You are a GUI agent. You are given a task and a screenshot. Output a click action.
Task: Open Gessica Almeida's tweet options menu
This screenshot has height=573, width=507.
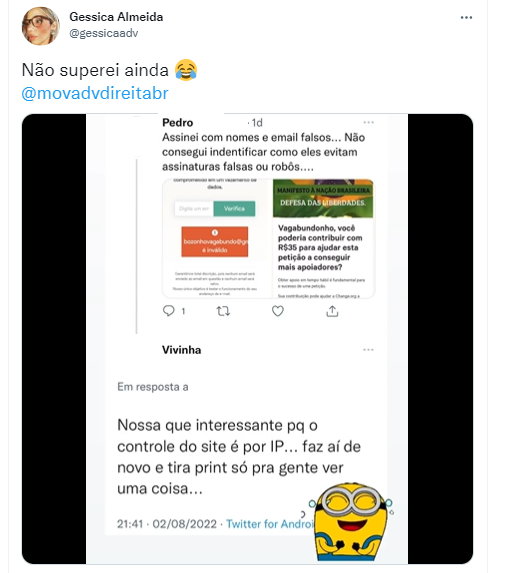coord(466,18)
